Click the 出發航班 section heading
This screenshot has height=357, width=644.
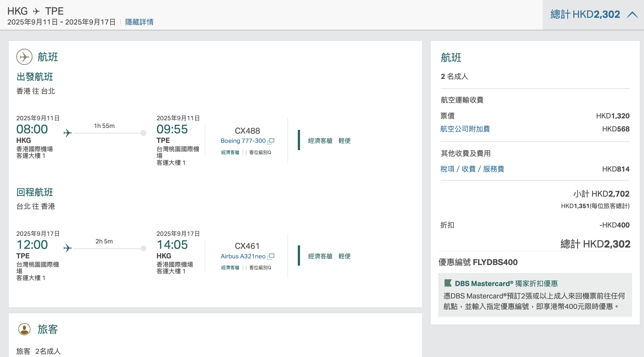(35, 77)
